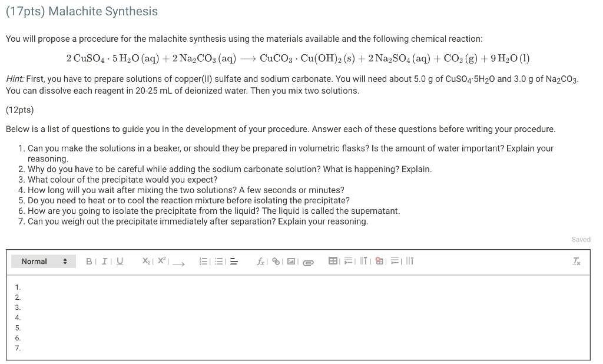Image resolution: width=603 pixels, height=364 pixels.
Task: Select the special indent icon
Action: point(348,261)
